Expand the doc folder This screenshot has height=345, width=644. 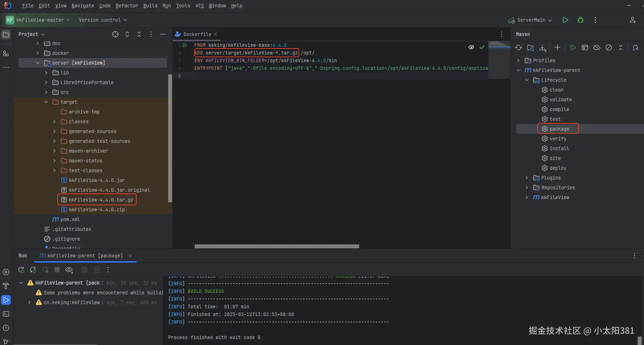point(38,43)
